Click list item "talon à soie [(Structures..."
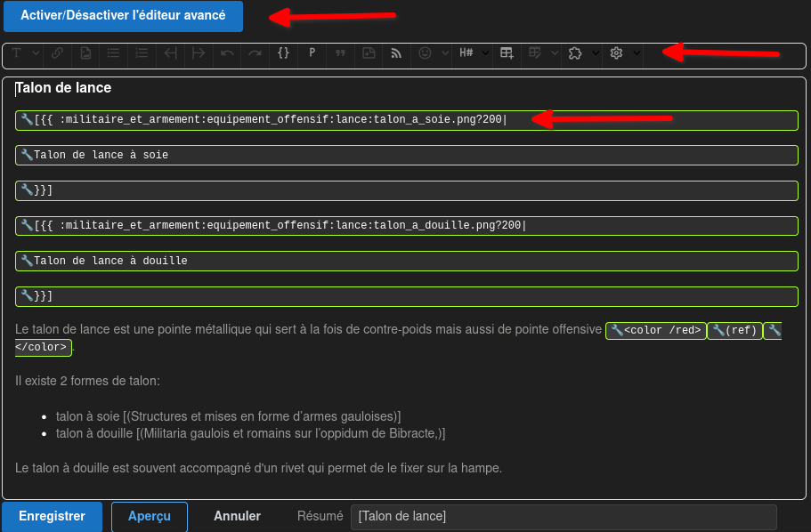Image resolution: width=811 pixels, height=532 pixels. (228, 416)
